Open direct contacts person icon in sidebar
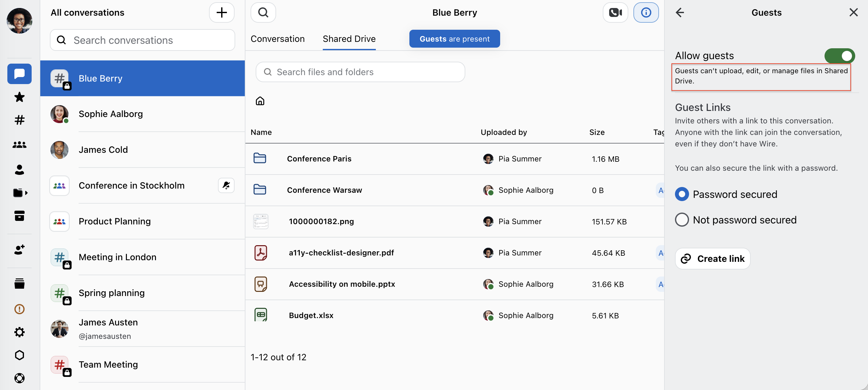Image resolution: width=868 pixels, height=390 pixels. [19, 169]
